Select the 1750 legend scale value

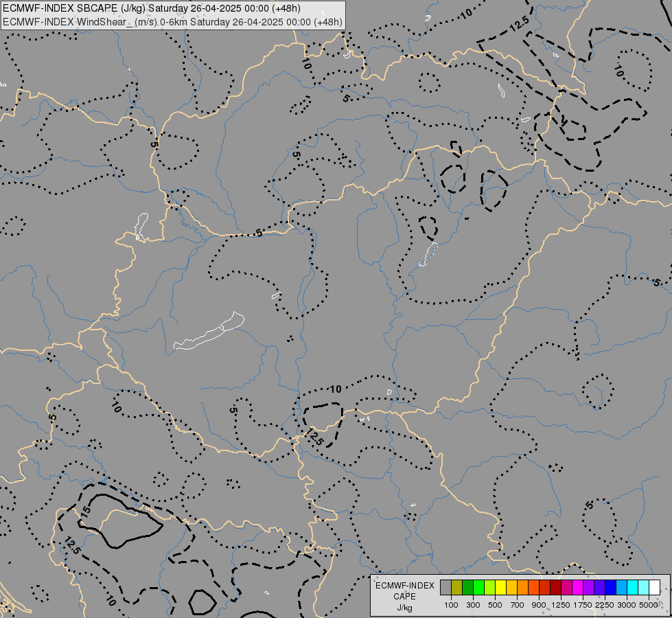(x=583, y=605)
